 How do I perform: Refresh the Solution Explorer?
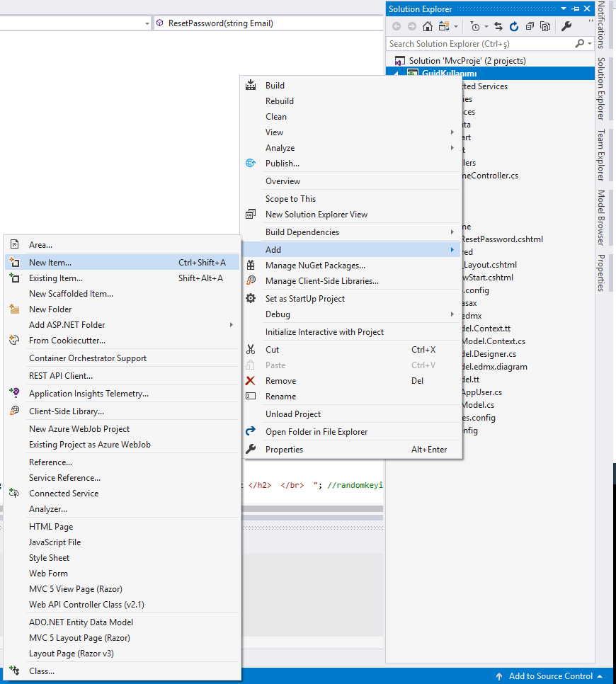tap(514, 27)
